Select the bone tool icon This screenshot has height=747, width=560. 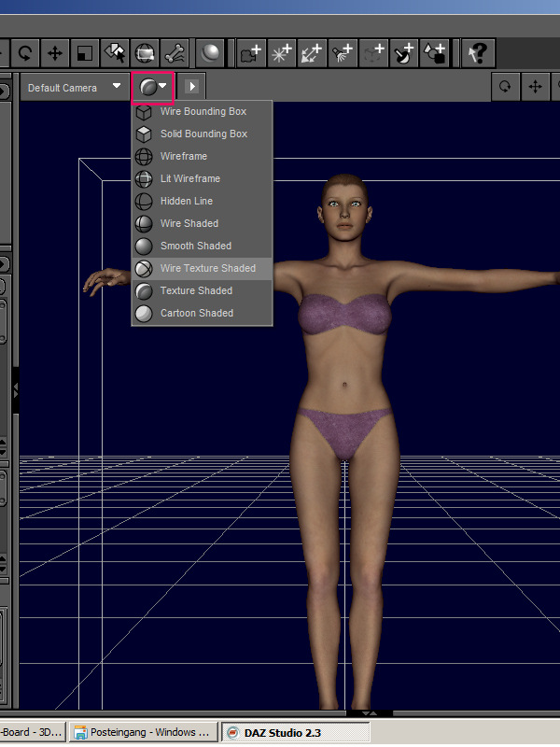tap(175, 53)
